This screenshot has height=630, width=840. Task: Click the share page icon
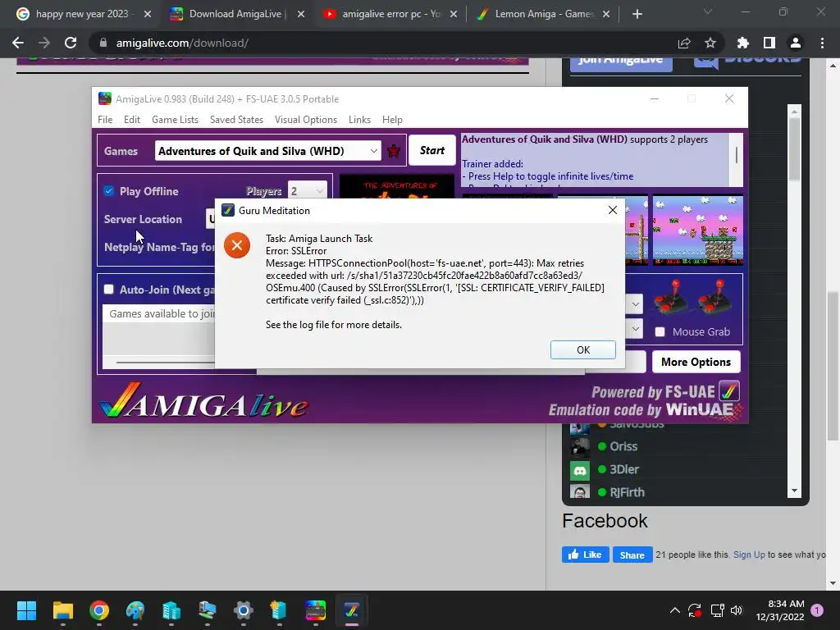[x=683, y=43]
